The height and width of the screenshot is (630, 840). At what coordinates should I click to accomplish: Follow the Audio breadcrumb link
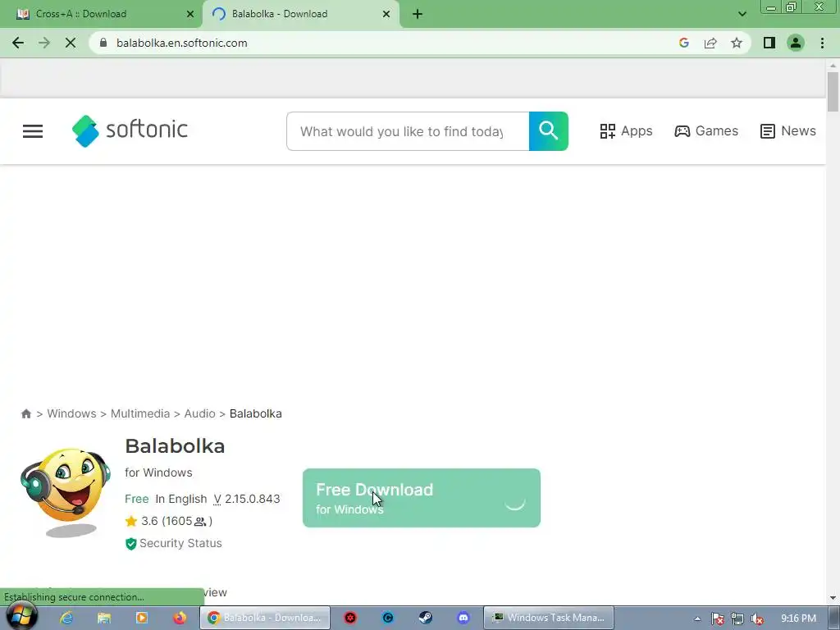[x=200, y=413]
